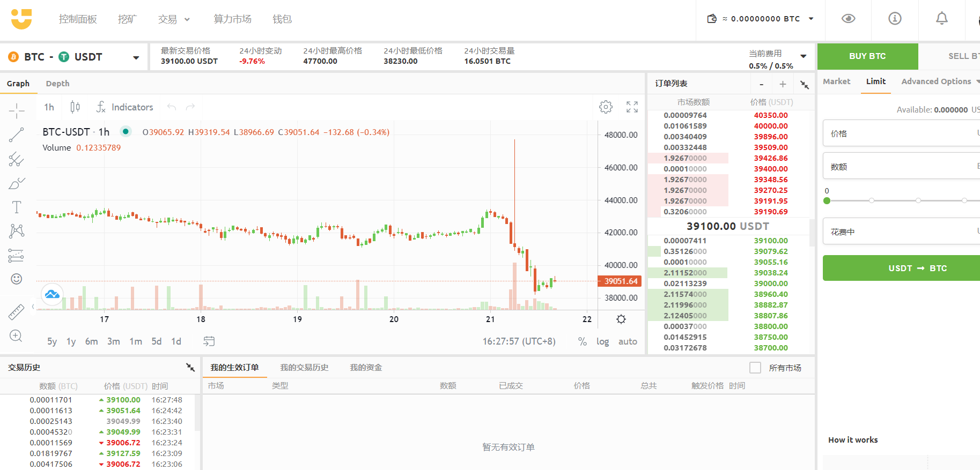Expand the 当前费用 fee dropdown
The width and height of the screenshot is (980, 470).
pos(803,56)
